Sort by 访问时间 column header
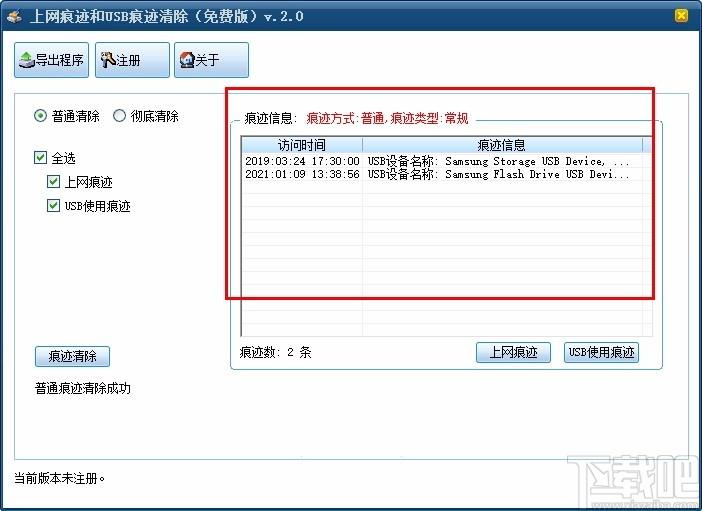Image resolution: width=702 pixels, height=511 pixels. [302, 145]
